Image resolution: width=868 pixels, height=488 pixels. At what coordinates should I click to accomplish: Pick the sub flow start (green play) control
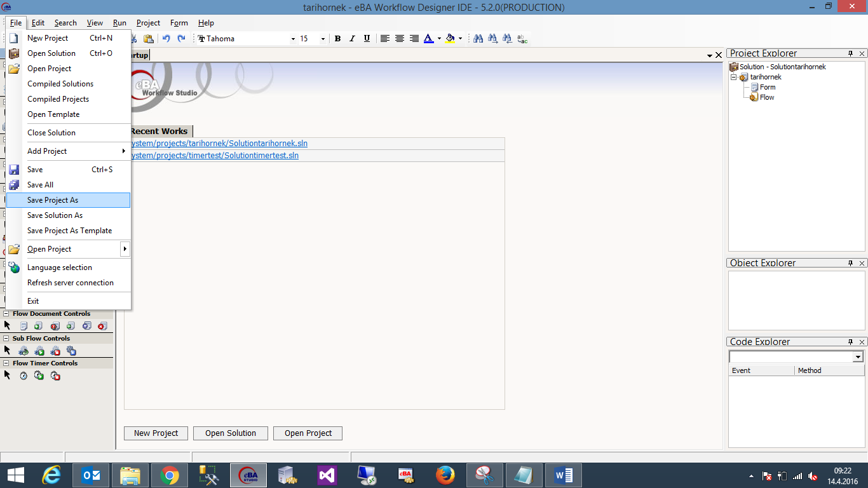(39, 351)
